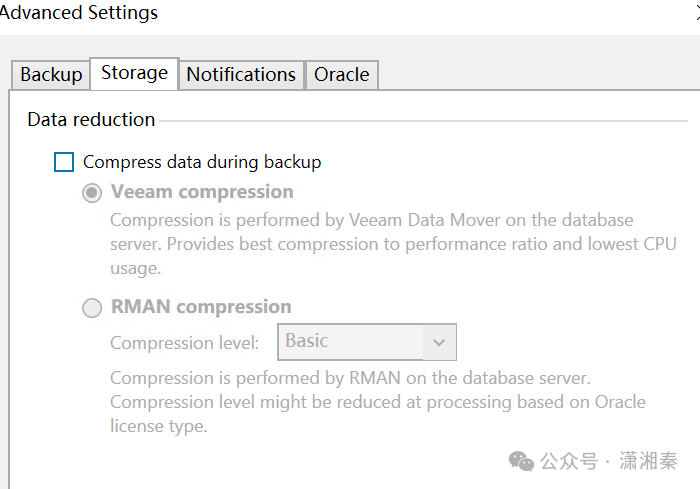
Task: Go to the Oracle tab
Action: click(x=341, y=75)
